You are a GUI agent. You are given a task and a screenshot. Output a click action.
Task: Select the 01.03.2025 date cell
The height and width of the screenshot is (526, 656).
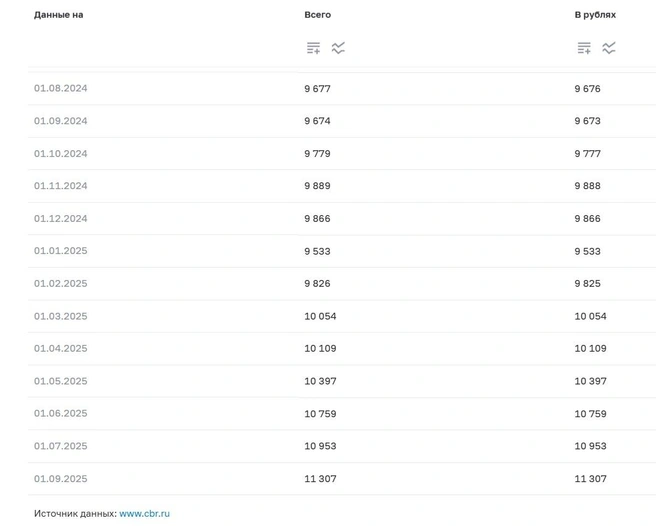pos(61,316)
